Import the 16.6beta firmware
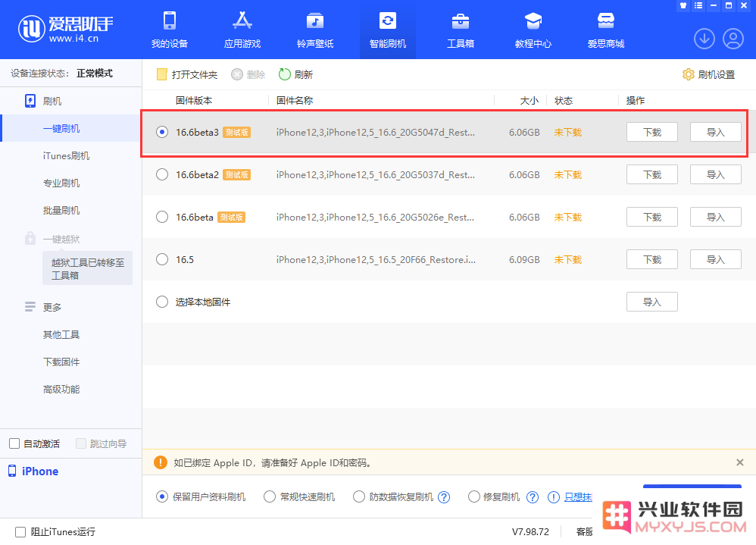Viewport: 756px width, 545px height. [x=716, y=217]
